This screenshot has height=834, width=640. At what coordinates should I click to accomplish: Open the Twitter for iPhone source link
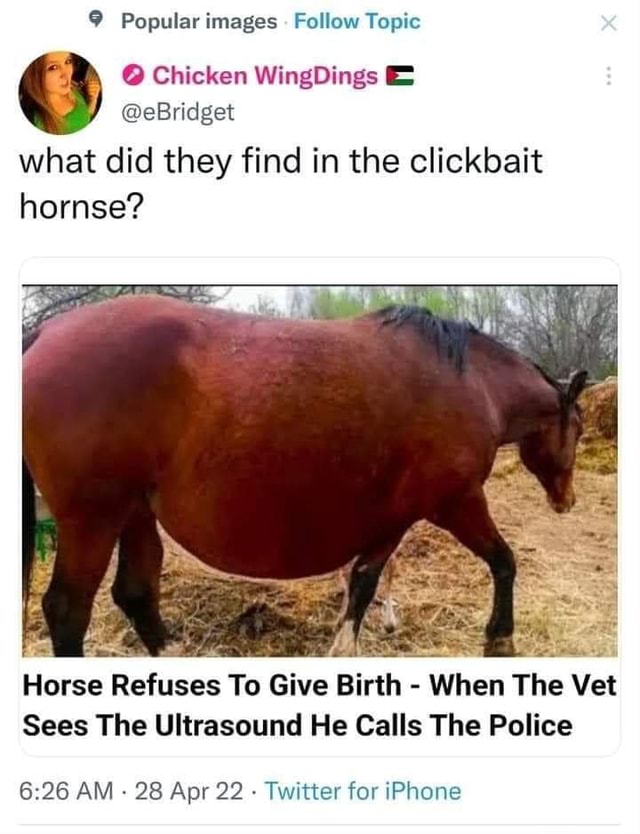pos(363,791)
